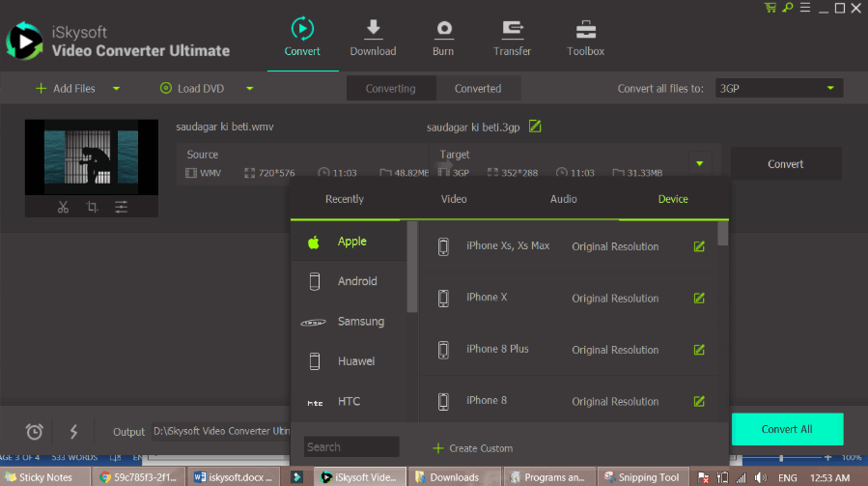
Task: Click the scissors trim icon
Action: [x=63, y=208]
